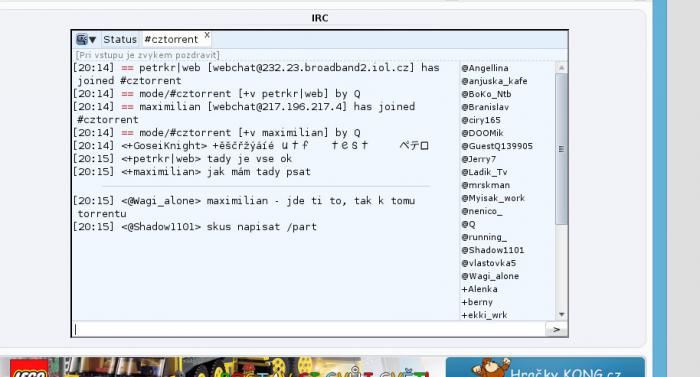Select user +ekki_wrk in nick list

point(484,315)
